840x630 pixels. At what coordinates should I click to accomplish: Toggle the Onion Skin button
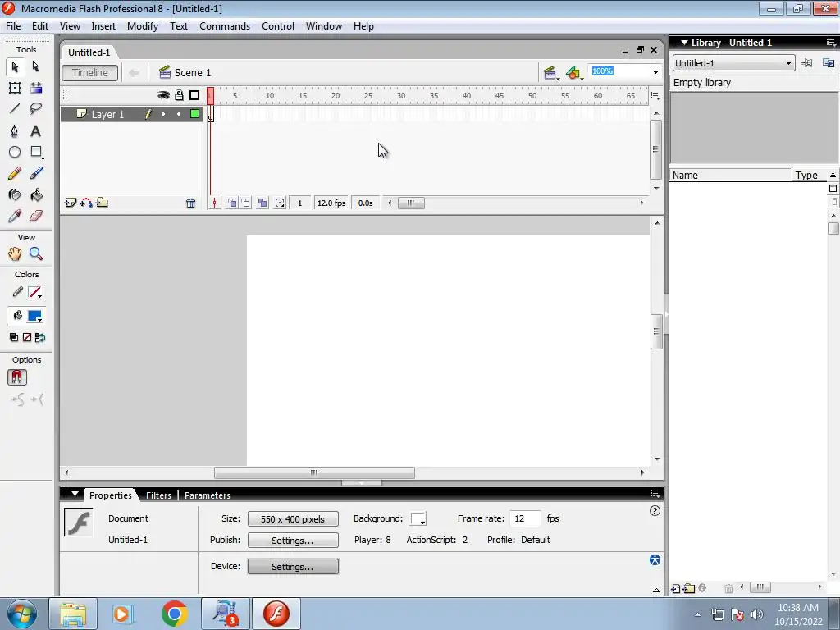[x=232, y=203]
